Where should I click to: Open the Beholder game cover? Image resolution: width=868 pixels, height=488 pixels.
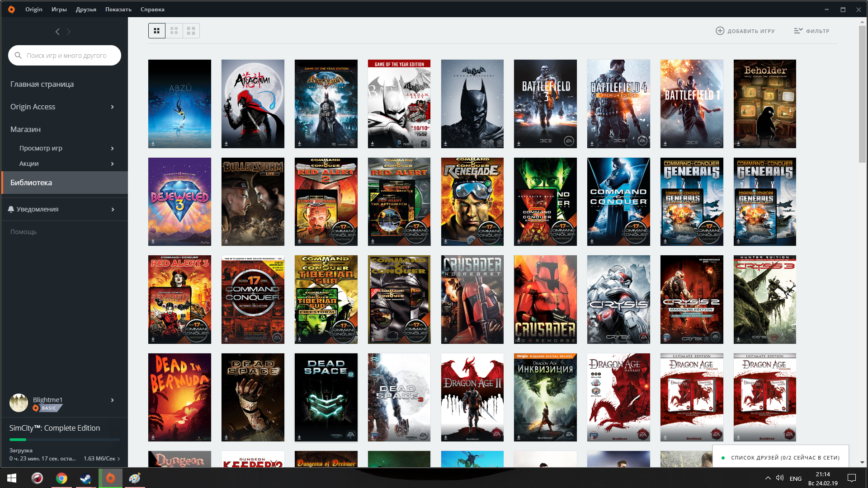pyautogui.click(x=765, y=104)
